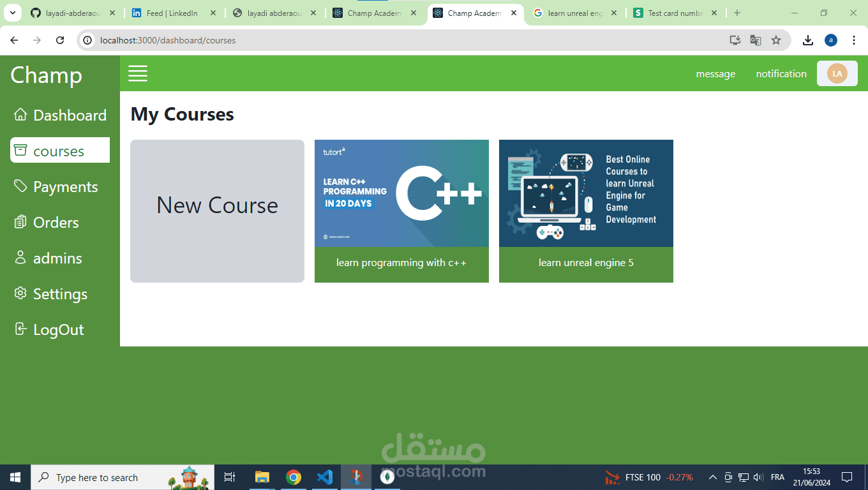Open Orders in the sidebar
Viewport: 868px width, 490px height.
coord(60,222)
